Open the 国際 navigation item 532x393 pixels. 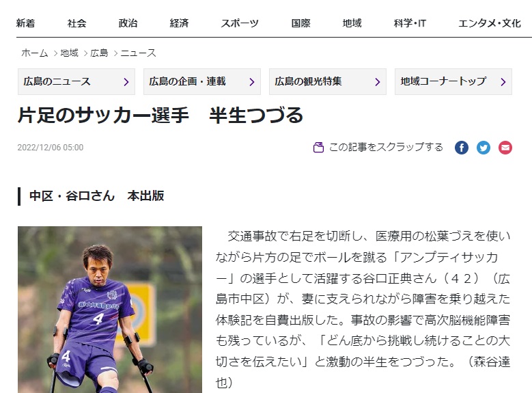click(301, 23)
